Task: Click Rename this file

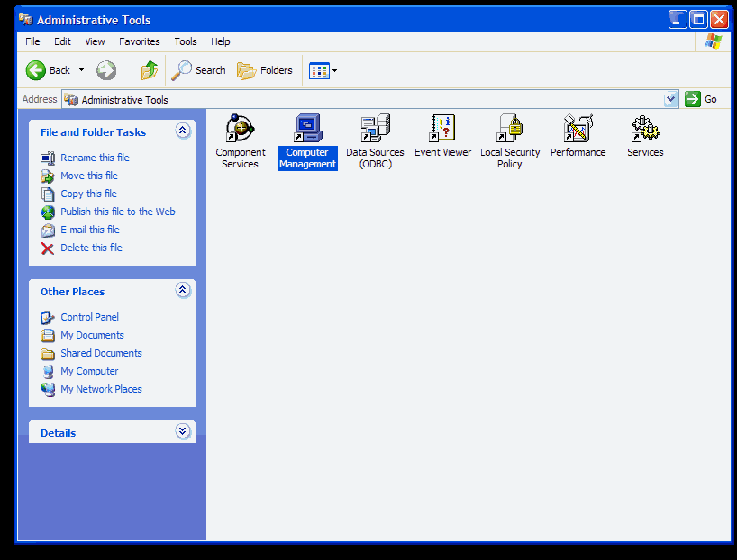Action: click(95, 158)
